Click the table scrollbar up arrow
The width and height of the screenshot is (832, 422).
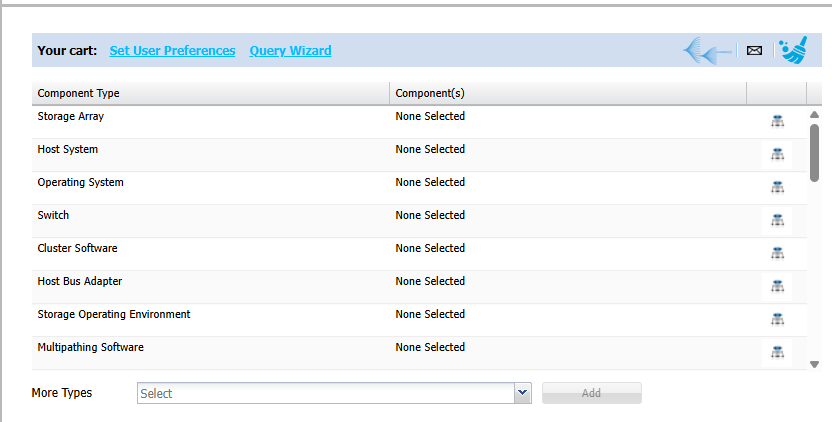[814, 115]
